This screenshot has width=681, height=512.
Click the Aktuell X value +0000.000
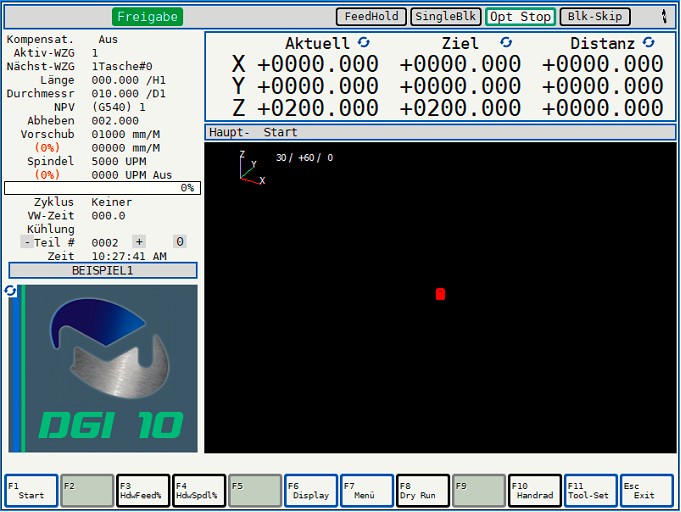318,64
